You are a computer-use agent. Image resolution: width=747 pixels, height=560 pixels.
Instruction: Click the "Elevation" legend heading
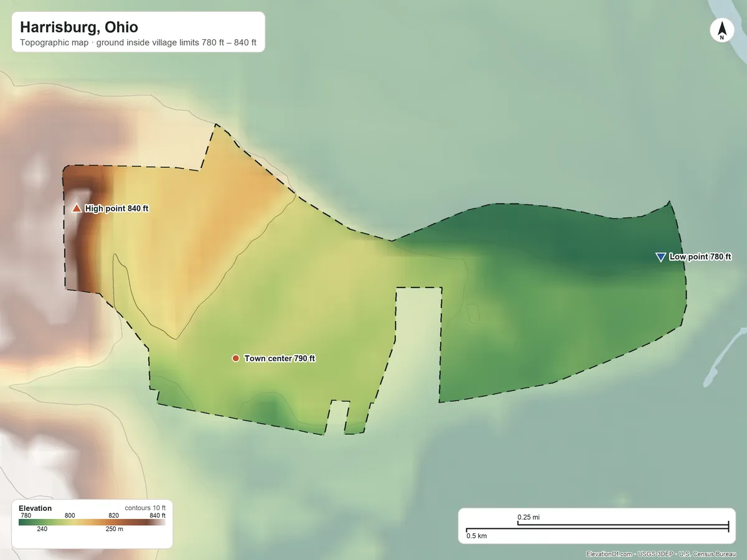coord(35,508)
